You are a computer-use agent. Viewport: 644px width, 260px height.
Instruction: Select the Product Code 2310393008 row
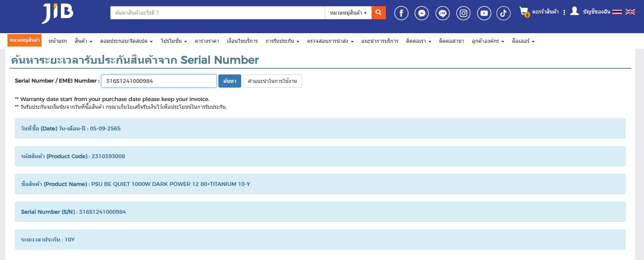click(320, 156)
